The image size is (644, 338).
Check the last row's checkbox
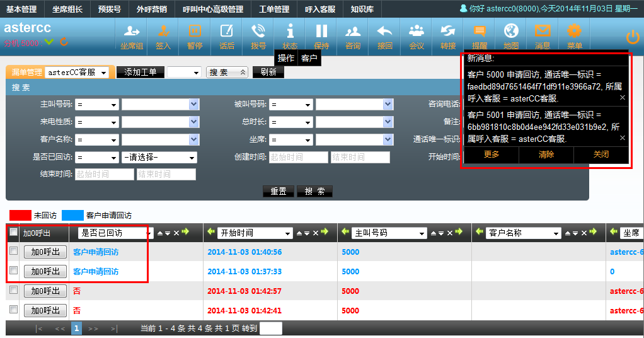[14, 310]
